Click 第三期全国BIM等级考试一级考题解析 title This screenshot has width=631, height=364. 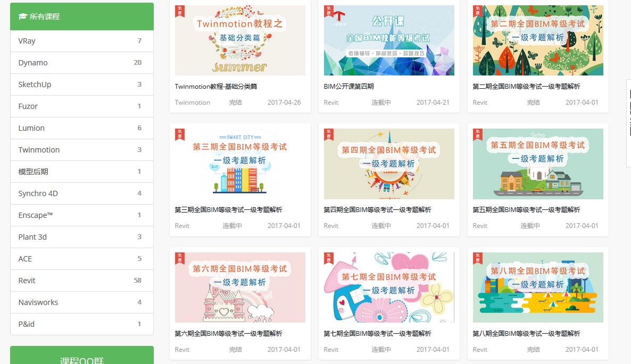(x=228, y=210)
